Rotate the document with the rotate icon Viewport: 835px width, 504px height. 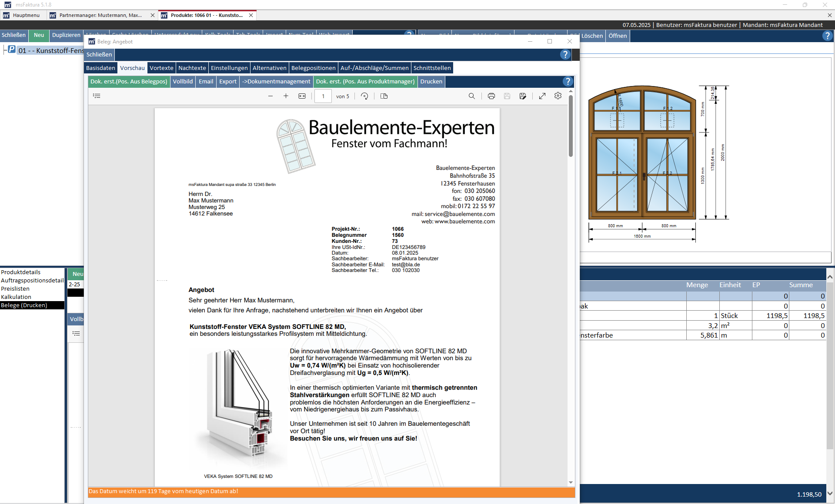364,96
